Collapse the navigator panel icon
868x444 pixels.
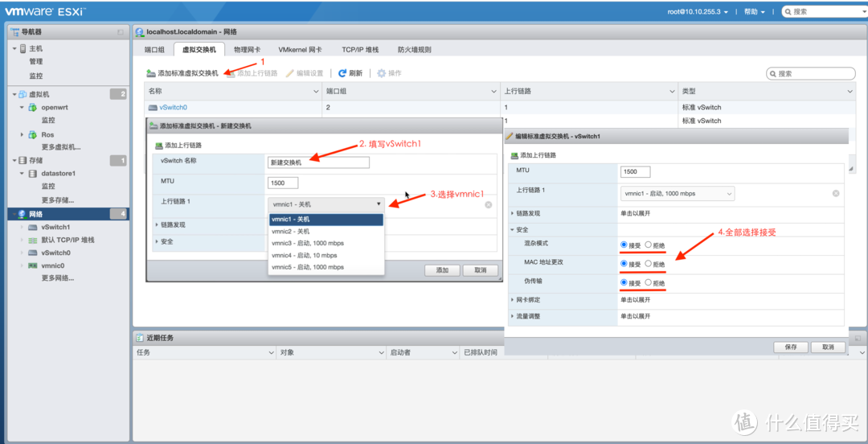pos(121,32)
